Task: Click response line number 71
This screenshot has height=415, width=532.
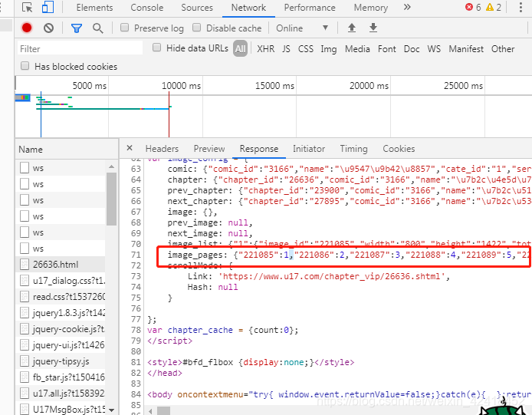Action: [x=136, y=255]
